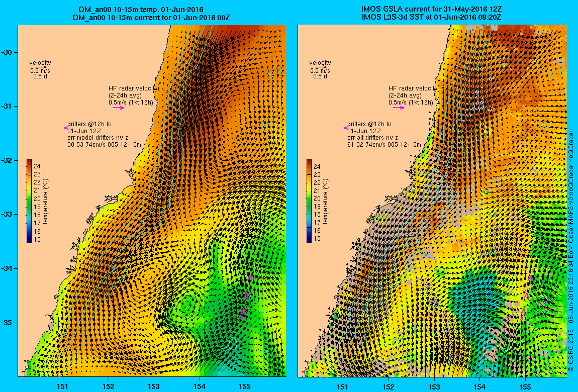Click the topmost magenta drifter marker in left map

click(x=250, y=278)
